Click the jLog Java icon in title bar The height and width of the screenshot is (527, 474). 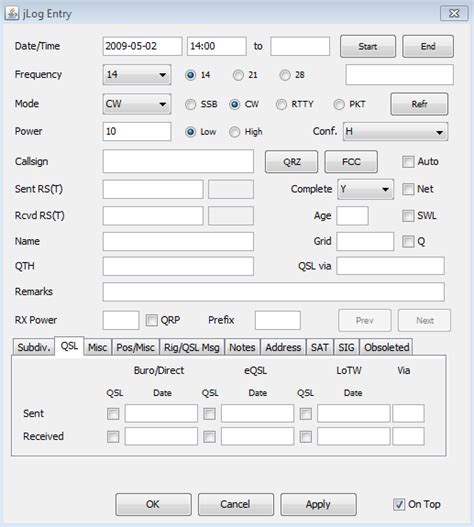[12, 13]
